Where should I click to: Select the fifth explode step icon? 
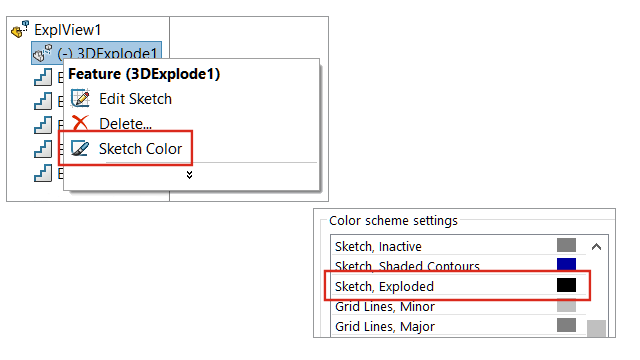(x=43, y=173)
